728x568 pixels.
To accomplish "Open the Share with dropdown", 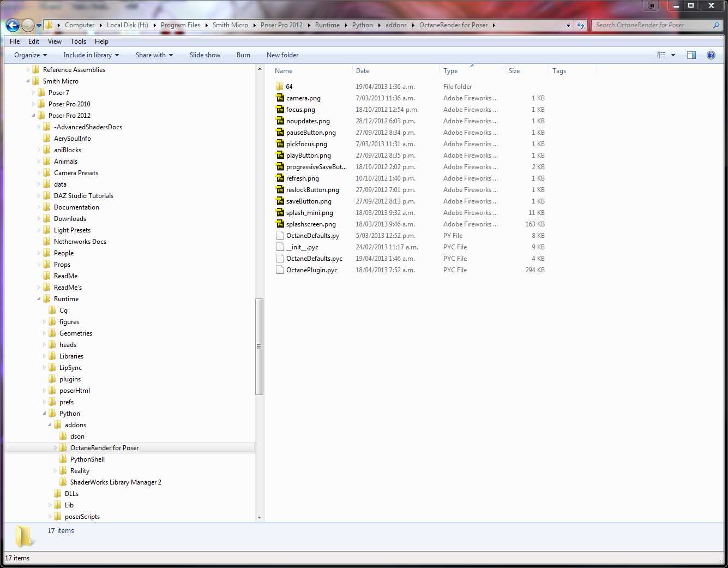I will [154, 55].
